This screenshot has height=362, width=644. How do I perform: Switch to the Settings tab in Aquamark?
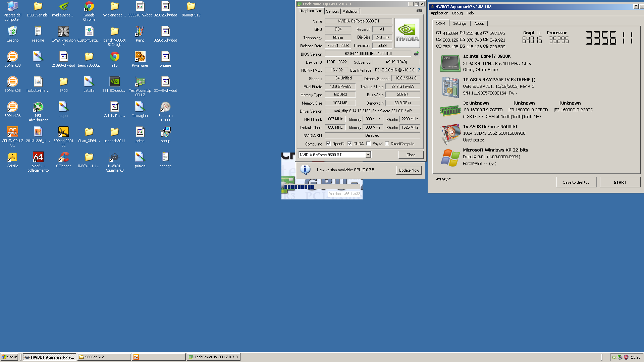460,23
